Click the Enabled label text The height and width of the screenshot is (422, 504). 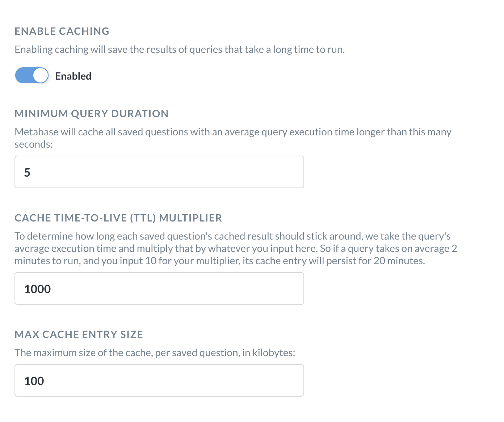(x=73, y=76)
